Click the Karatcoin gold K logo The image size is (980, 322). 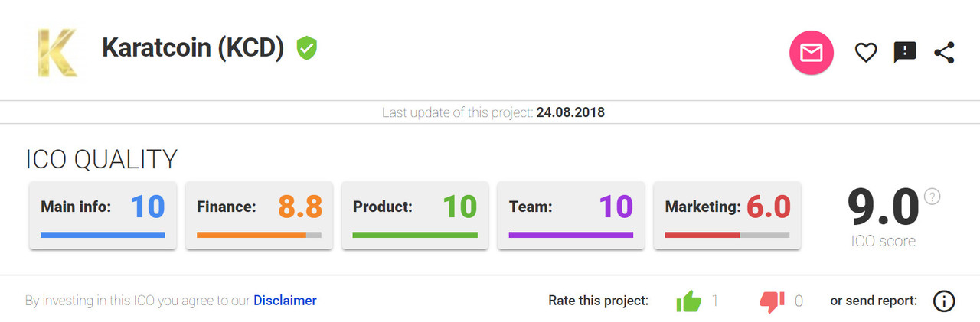57,52
